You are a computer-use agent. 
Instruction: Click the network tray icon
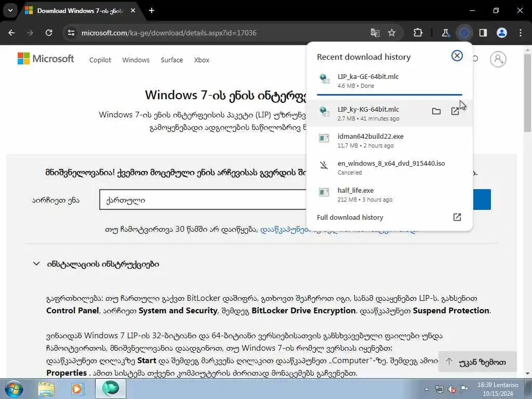(x=440, y=389)
